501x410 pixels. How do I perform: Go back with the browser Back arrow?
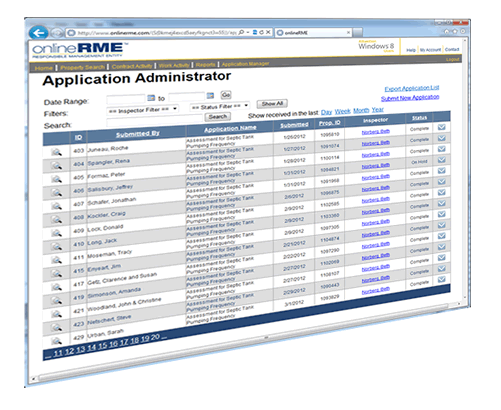(39, 33)
